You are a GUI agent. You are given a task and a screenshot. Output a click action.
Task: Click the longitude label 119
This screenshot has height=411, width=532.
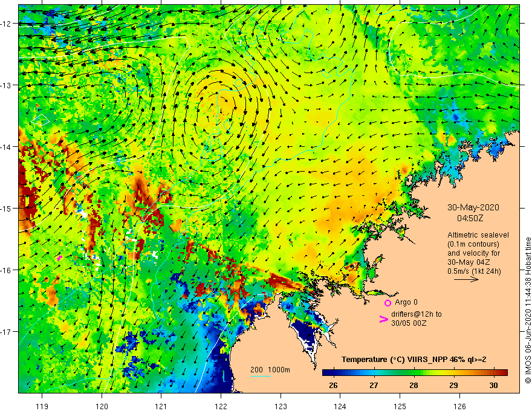pyautogui.click(x=42, y=406)
